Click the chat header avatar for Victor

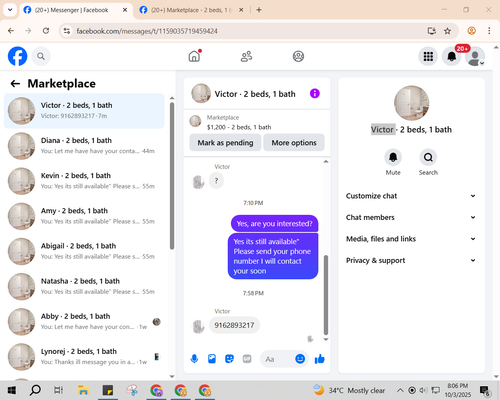[201, 93]
